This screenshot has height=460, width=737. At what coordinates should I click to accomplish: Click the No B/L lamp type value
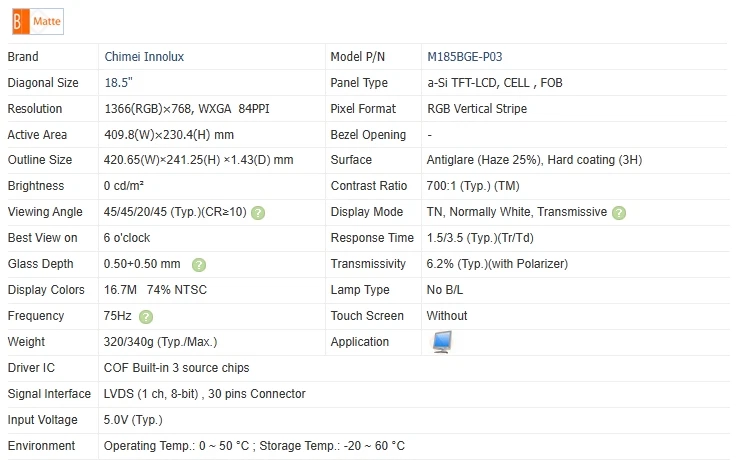(x=445, y=291)
